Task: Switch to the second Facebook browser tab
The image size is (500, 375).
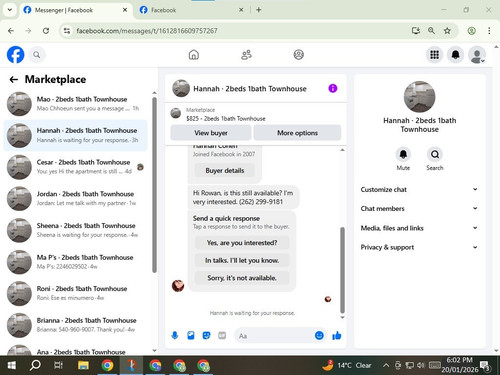Action: [x=192, y=10]
